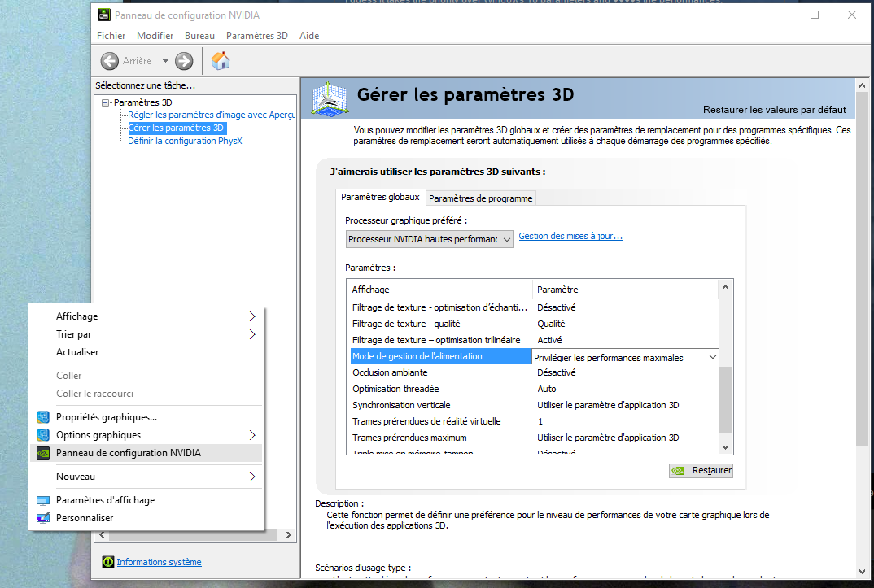Switch to Paramètres de programme tab

point(480,198)
